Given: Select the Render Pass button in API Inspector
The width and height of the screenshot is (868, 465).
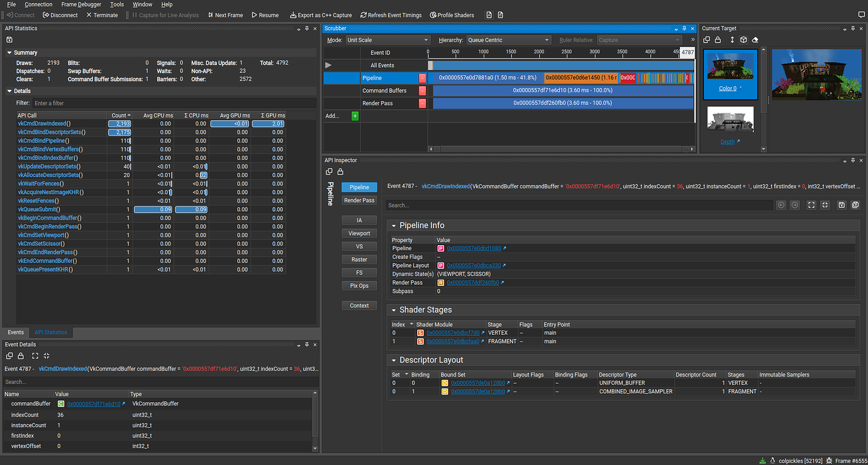Looking at the screenshot, I should 360,200.
